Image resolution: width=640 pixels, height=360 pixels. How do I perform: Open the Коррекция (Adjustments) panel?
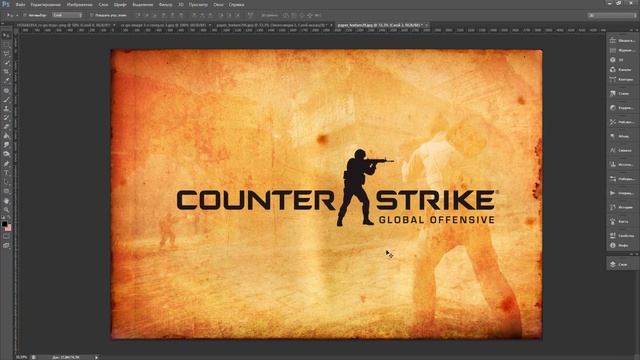[621, 108]
